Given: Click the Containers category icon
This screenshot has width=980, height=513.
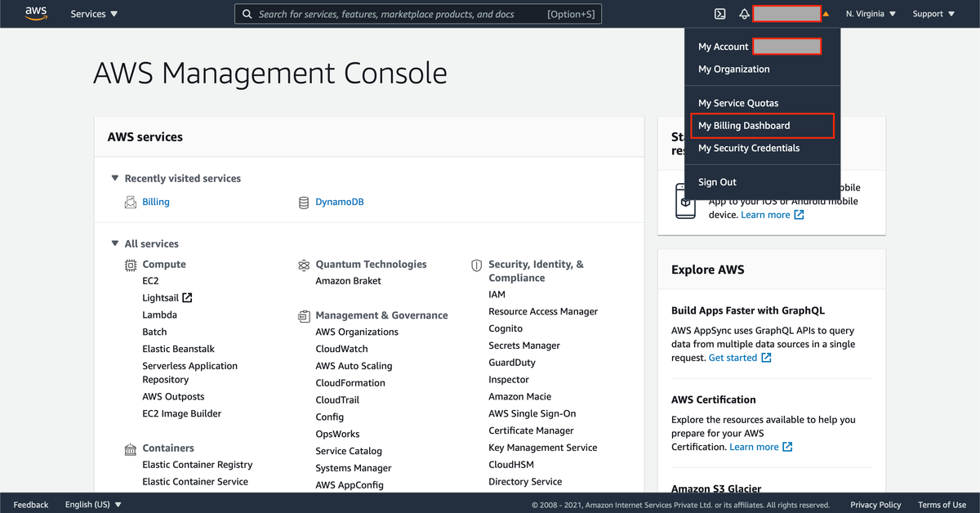Looking at the screenshot, I should (131, 449).
